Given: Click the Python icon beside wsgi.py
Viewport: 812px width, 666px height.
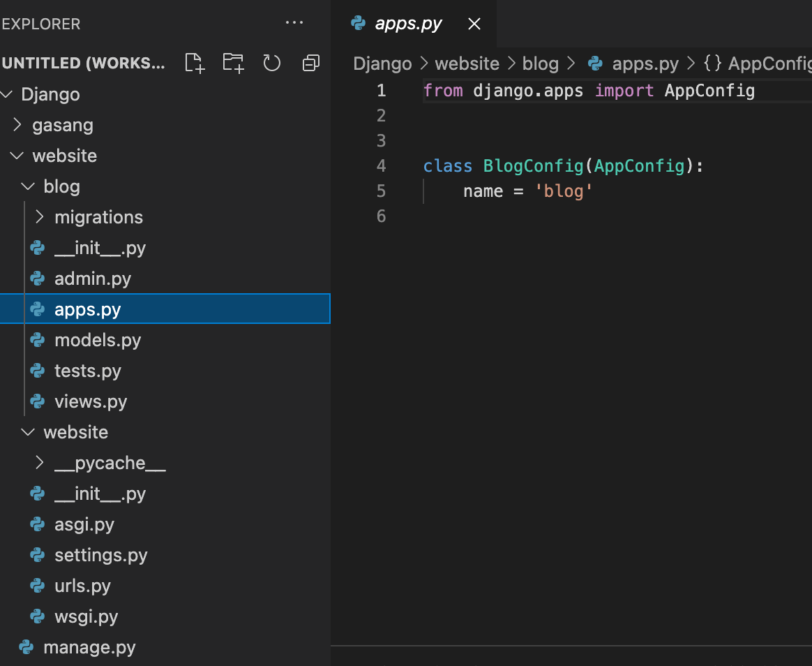Looking at the screenshot, I should 37,616.
